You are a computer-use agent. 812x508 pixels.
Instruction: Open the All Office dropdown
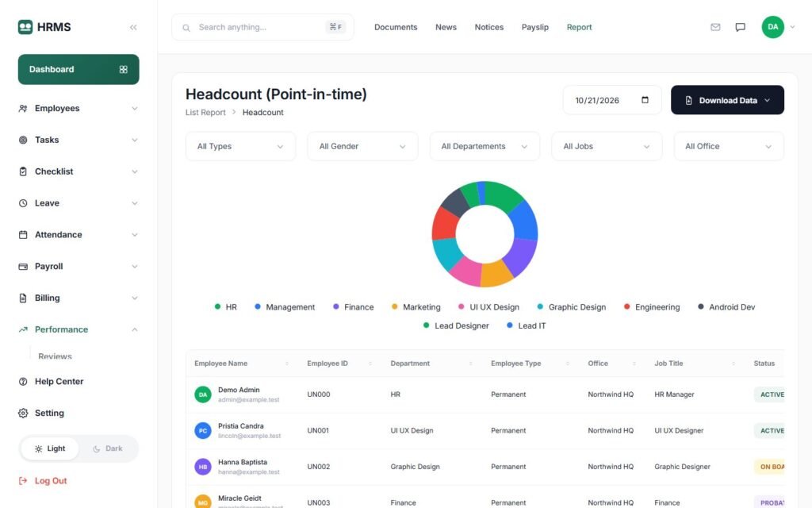point(729,147)
